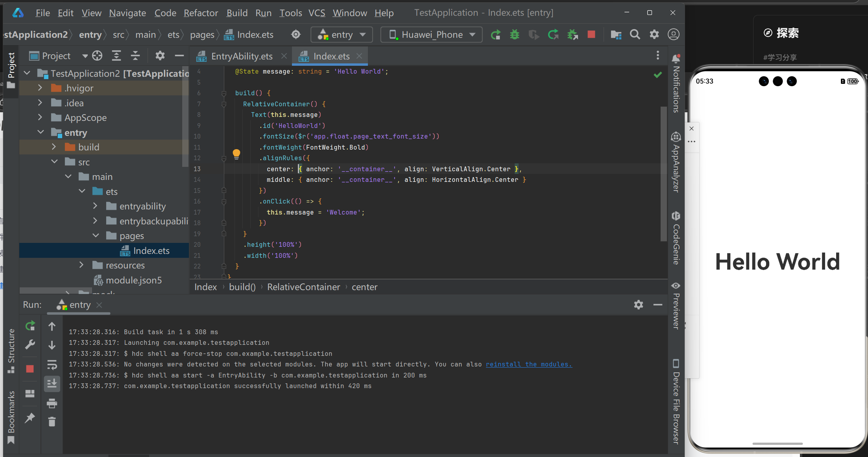The image size is (868, 457).
Task: Click the Debug entry bug icon
Action: tap(514, 35)
